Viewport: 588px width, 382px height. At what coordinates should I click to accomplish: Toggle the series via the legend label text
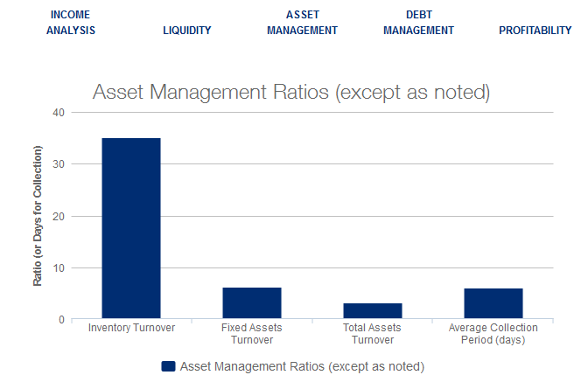pos(301,366)
